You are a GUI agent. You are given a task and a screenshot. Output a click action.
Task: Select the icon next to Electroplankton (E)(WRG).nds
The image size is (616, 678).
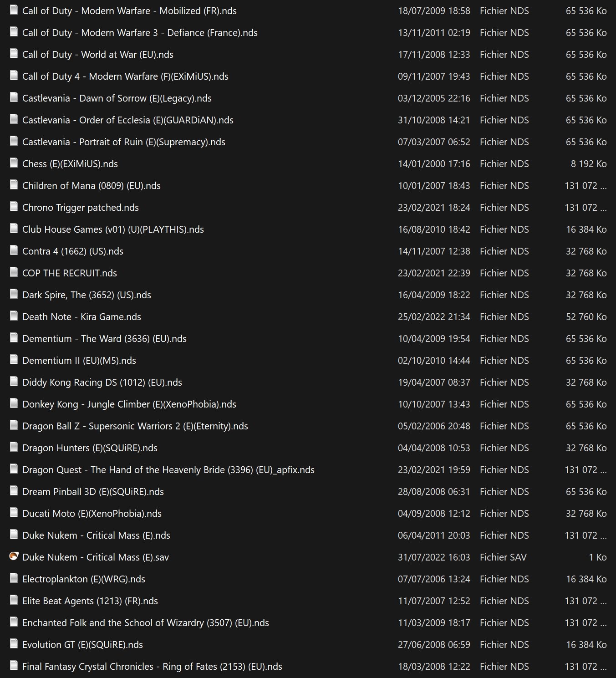14,578
